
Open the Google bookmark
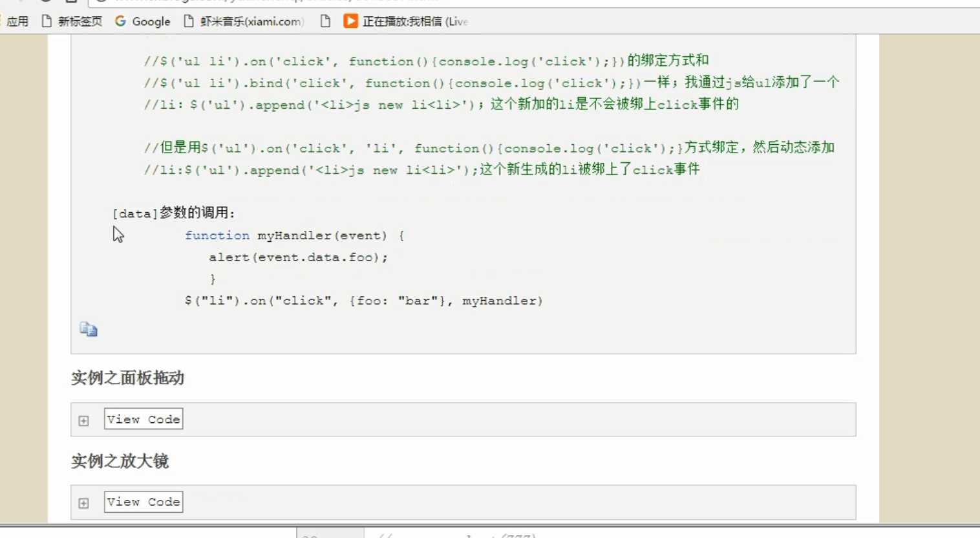(142, 21)
